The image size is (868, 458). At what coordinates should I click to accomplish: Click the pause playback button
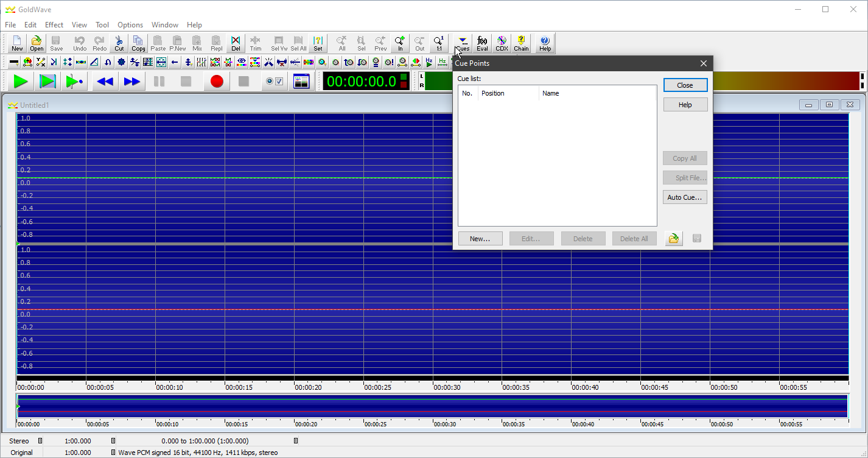(x=159, y=81)
